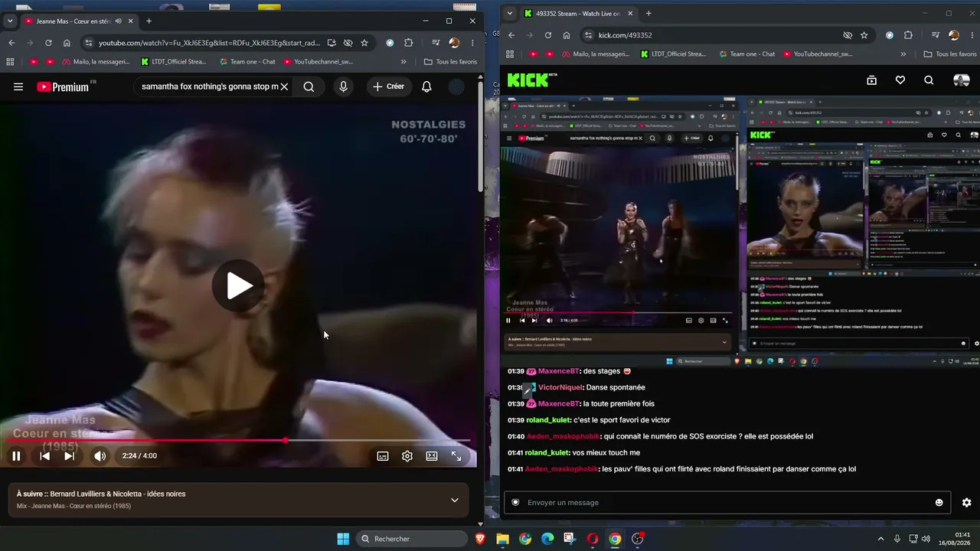Screen dimensions: 980x551
Task: Go to the Kick home logo
Action: tap(529, 80)
